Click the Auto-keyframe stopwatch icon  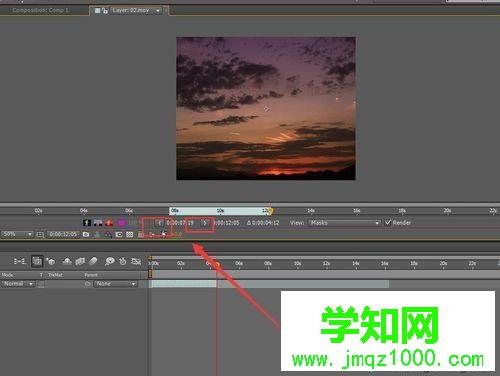pyautogui.click(x=123, y=261)
